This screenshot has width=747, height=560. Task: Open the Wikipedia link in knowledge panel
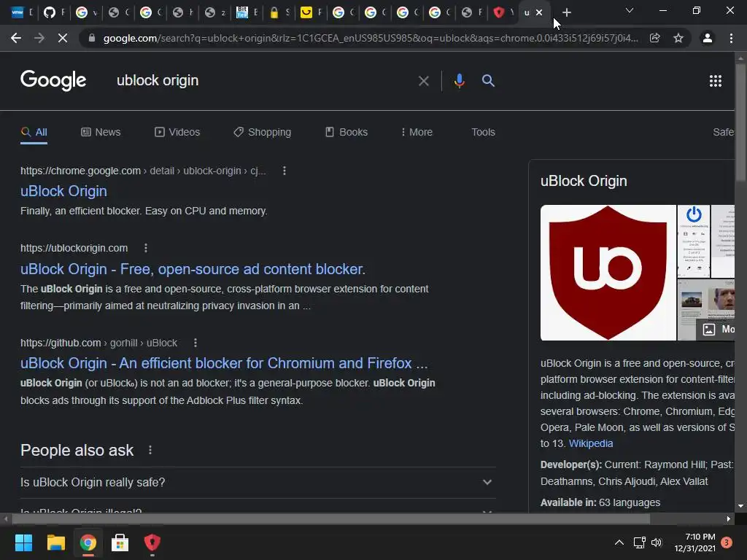[591, 443]
